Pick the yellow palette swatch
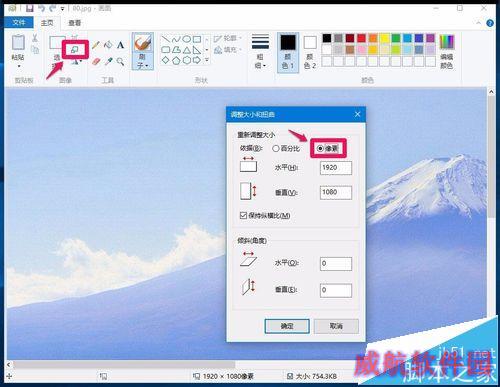Screen dimensions: 500x387 [x=384, y=38]
